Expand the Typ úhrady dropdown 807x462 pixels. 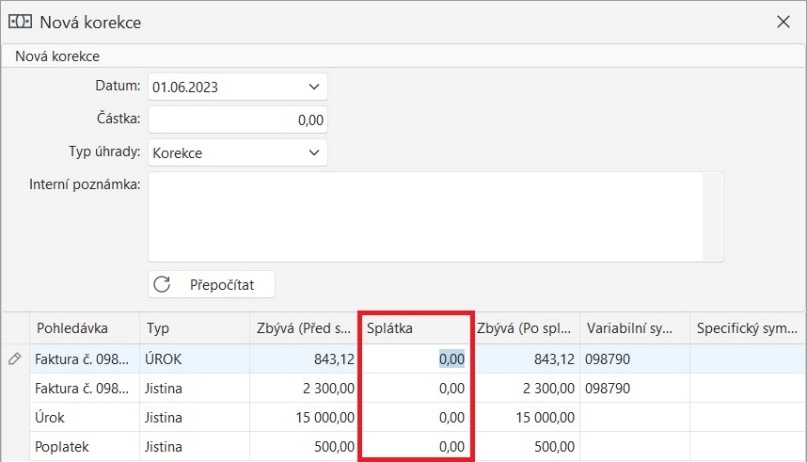[314, 154]
